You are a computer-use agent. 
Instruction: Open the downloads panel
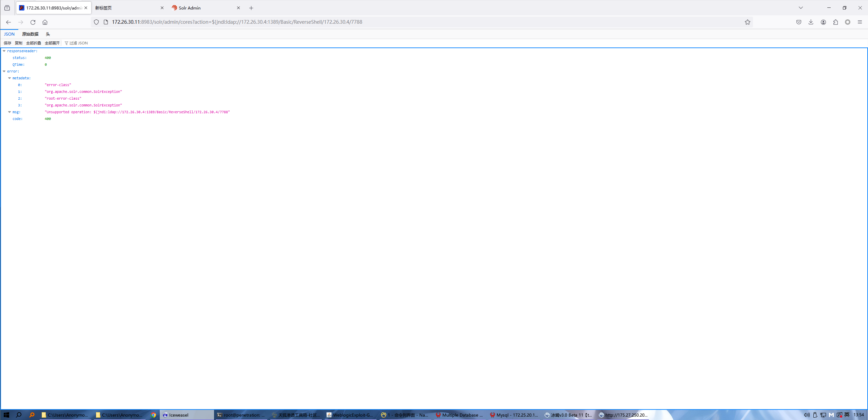811,22
